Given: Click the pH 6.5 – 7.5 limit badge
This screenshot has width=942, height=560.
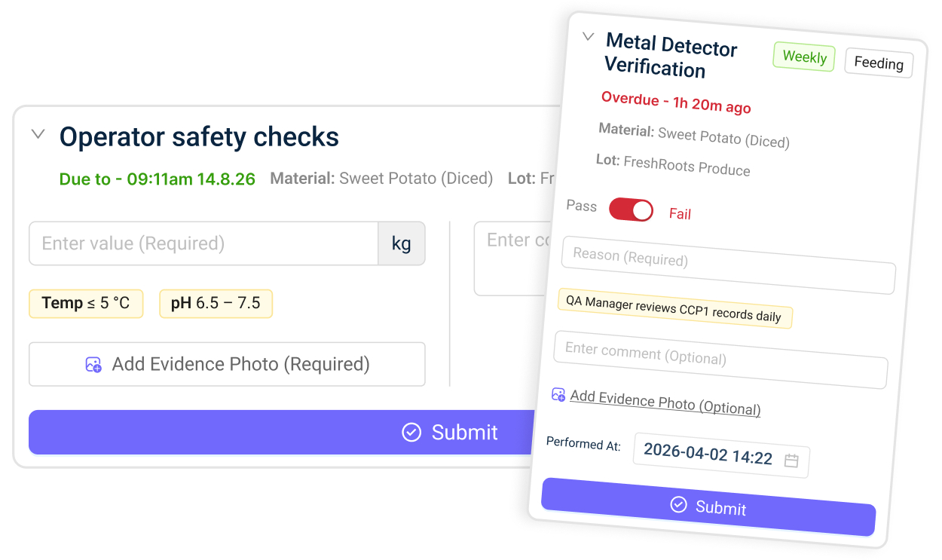Looking at the screenshot, I should (x=216, y=303).
